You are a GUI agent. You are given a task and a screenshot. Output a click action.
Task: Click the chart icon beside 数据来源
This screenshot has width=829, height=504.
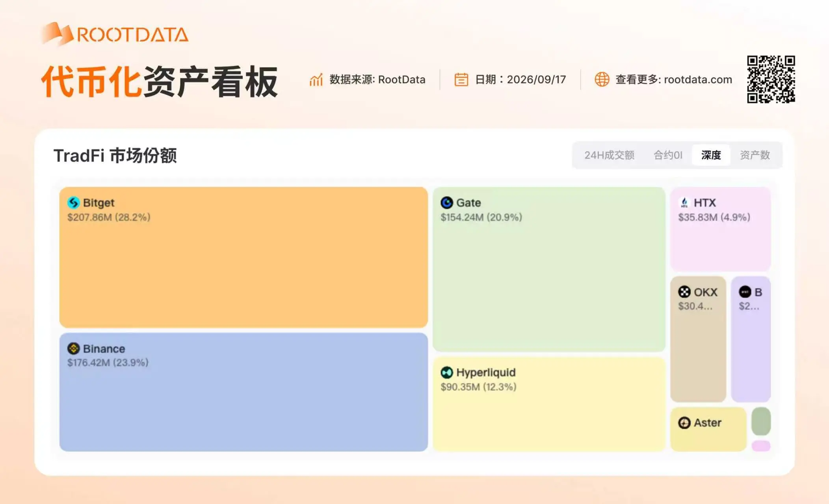[x=316, y=80]
